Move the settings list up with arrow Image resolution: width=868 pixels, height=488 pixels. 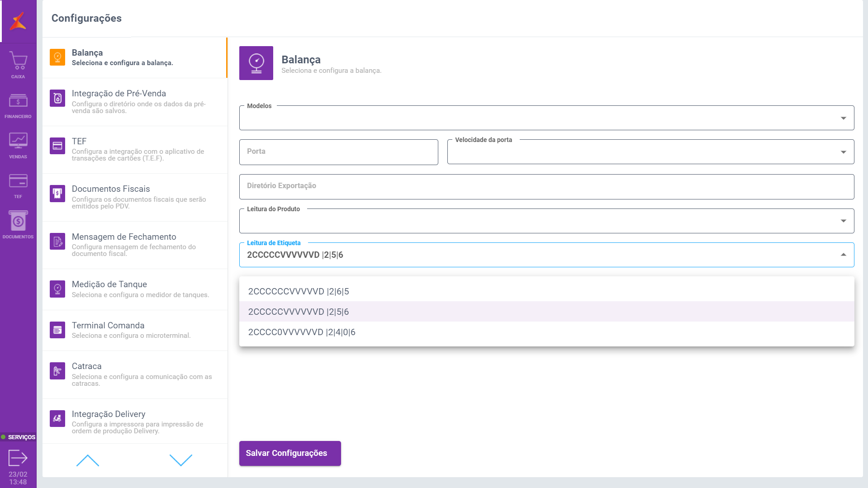[88, 460]
